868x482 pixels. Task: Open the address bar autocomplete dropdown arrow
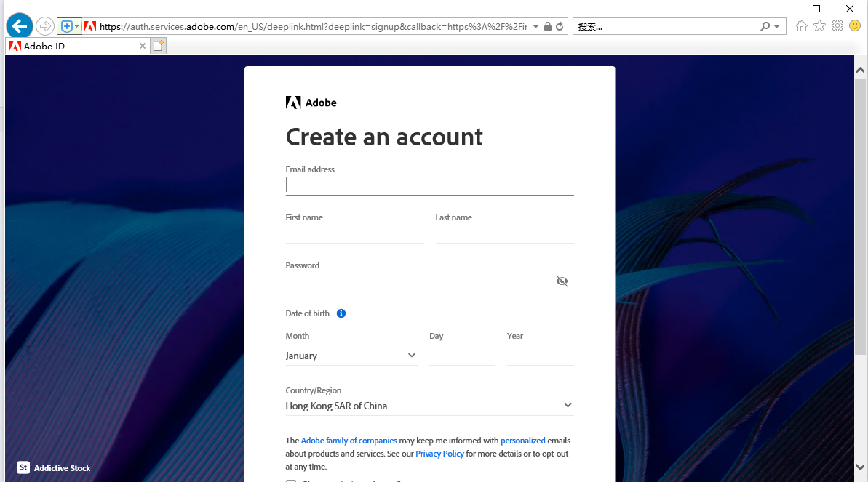tap(535, 27)
